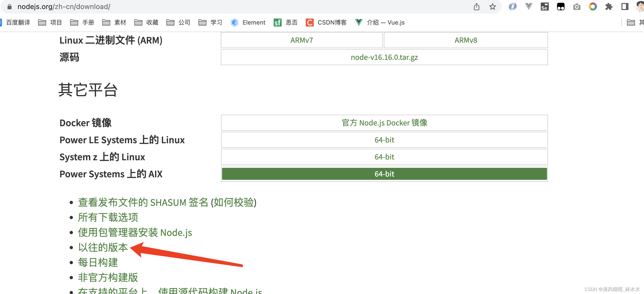Download node-v16.16.0.tar.gz source code
This screenshot has height=294, width=644.
[x=384, y=57]
